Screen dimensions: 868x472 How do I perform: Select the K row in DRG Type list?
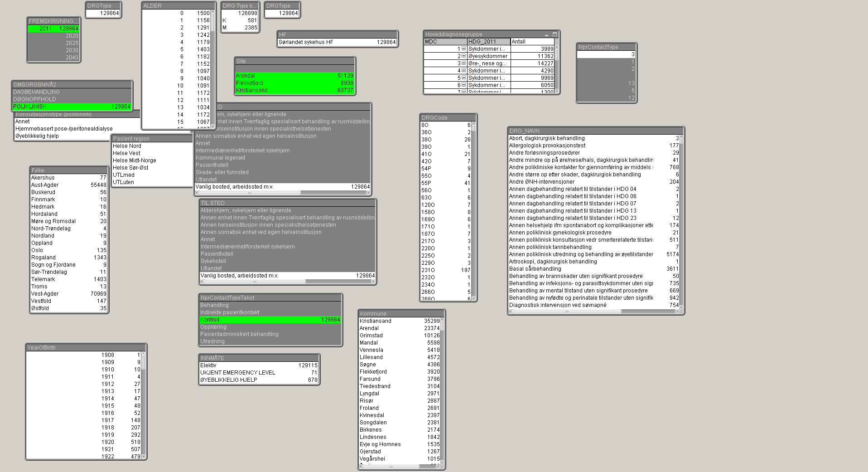pos(240,20)
